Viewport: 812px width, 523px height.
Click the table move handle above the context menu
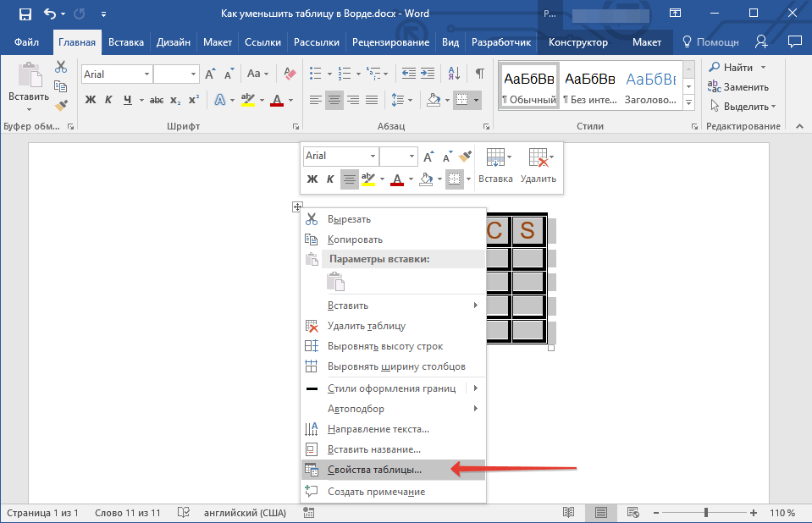click(x=297, y=207)
